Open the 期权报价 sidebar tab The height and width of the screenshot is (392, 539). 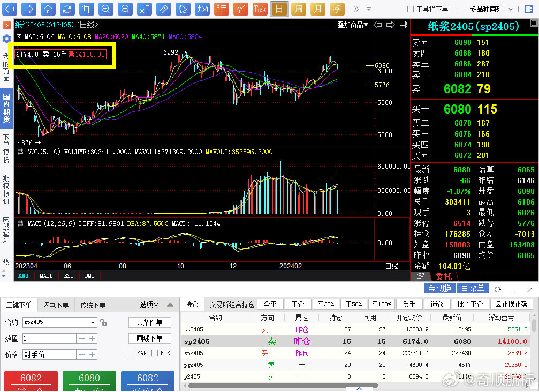(x=6, y=190)
